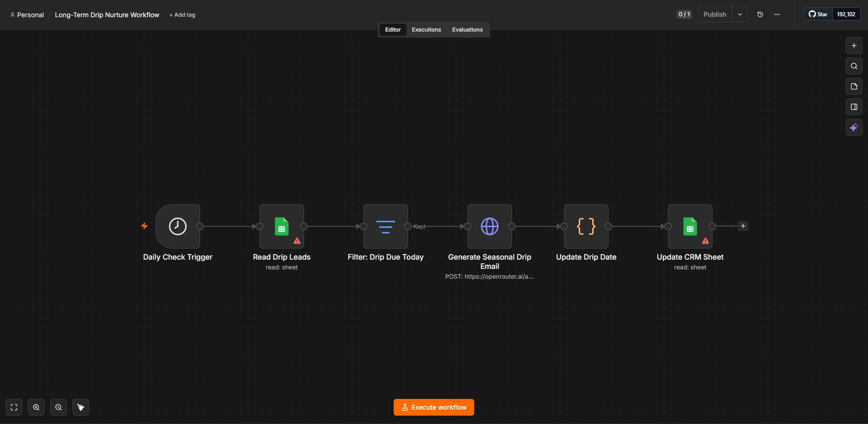868x424 pixels.
Task: Add a sticky note from the sidebar
Action: [x=854, y=86]
